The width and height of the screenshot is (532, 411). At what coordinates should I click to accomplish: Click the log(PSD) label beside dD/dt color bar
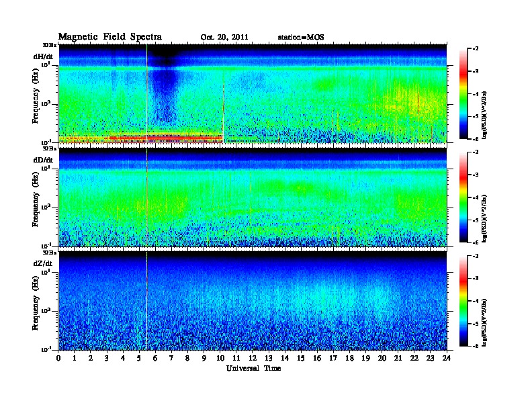point(484,218)
